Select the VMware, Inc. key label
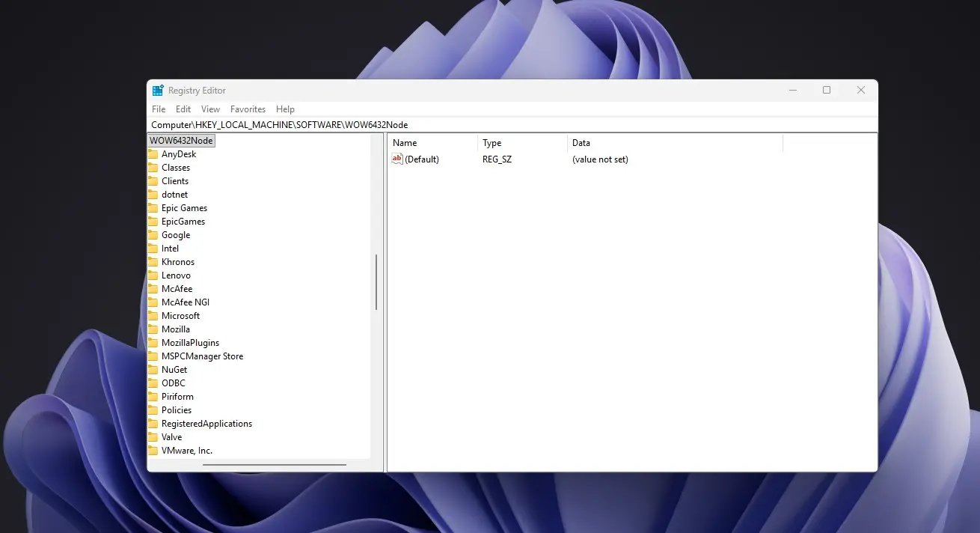Viewport: 980px width, 533px height. 187,451
